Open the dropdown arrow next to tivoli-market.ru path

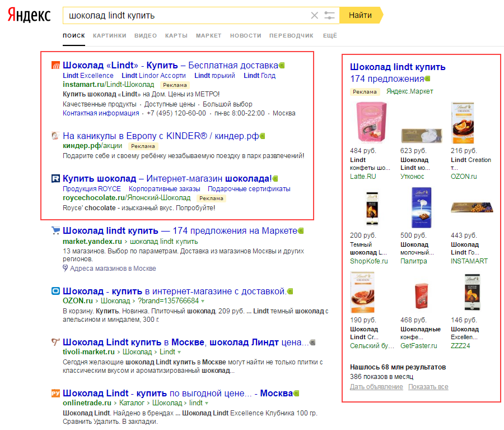179,352
